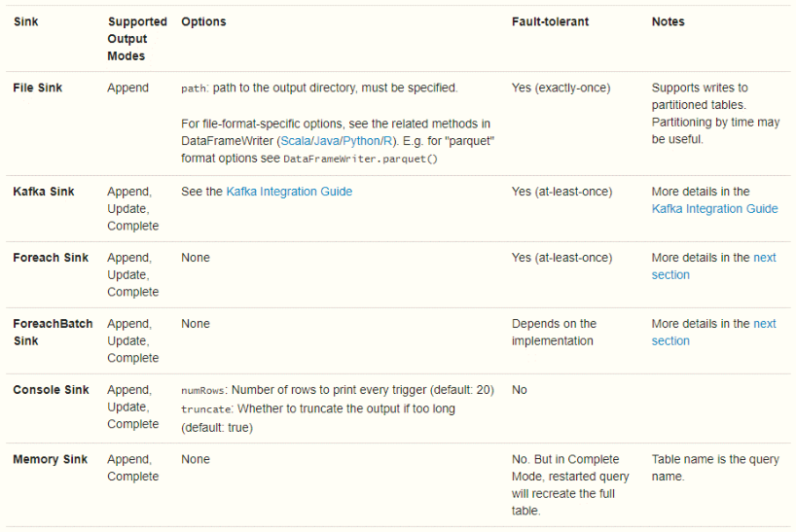Open Kafka Integration Guide in Notes column
This screenshot has width=796, height=532.
pos(714,208)
